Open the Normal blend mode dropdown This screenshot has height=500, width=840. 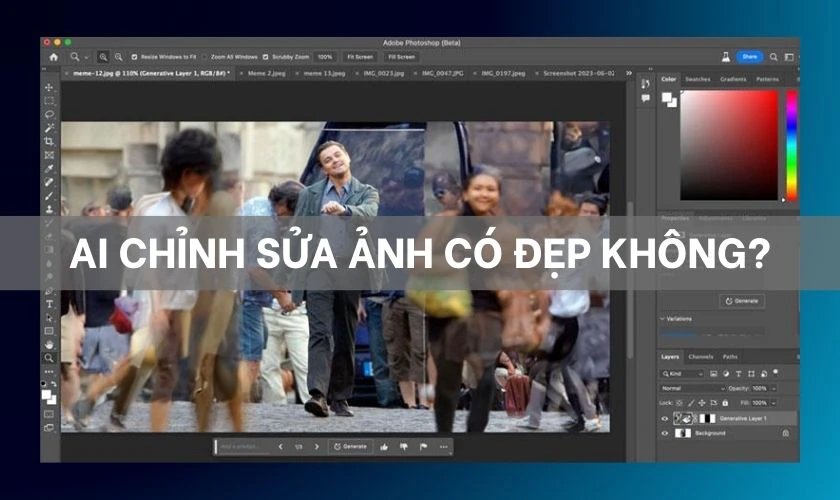(x=692, y=388)
